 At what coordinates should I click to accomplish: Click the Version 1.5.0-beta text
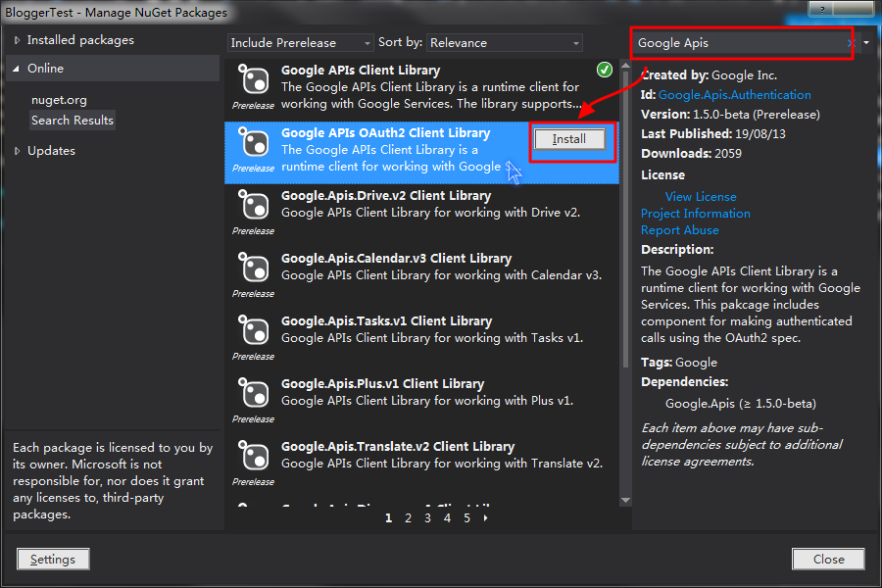(730, 115)
